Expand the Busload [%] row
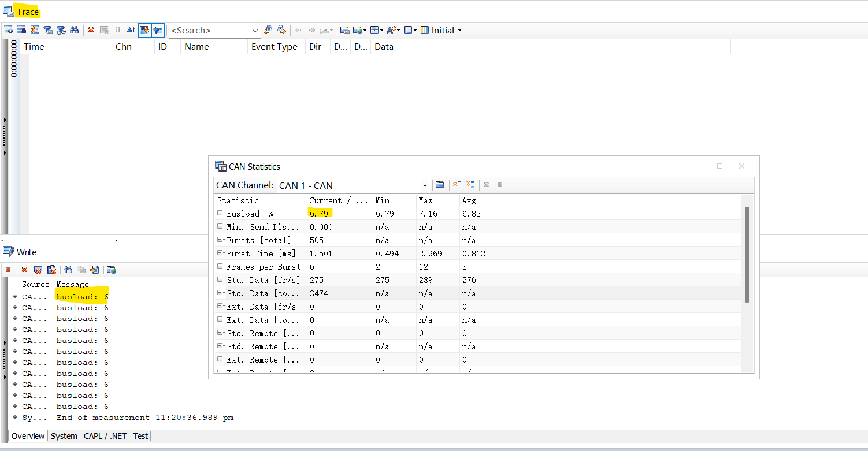Viewport: 868px width, 451px height. [x=220, y=213]
